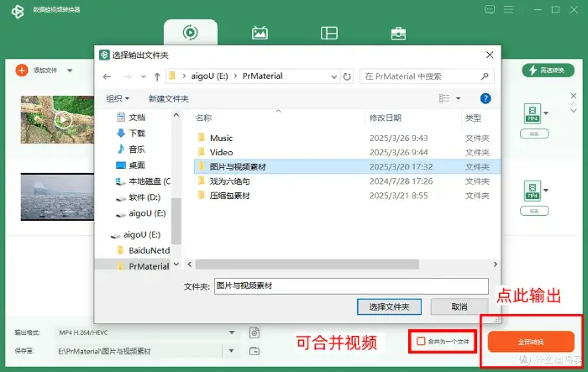Go up one folder level

157,76
